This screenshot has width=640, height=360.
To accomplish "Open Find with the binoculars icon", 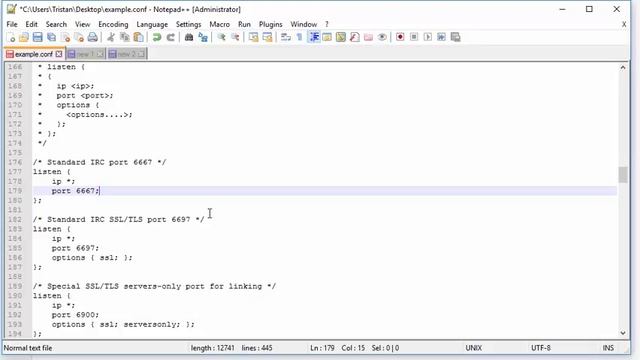I will 189,38.
